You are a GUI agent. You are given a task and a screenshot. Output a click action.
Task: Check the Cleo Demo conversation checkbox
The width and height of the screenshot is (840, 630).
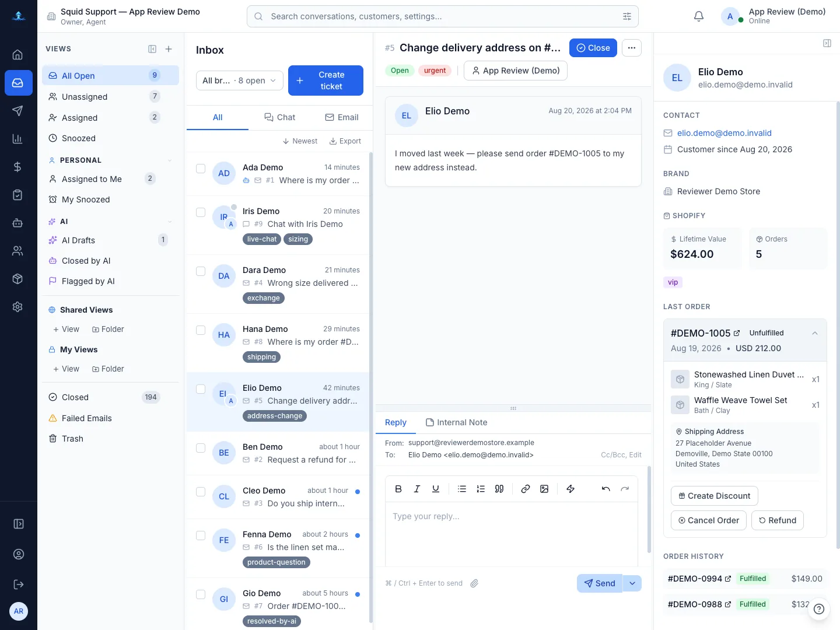[x=201, y=492]
